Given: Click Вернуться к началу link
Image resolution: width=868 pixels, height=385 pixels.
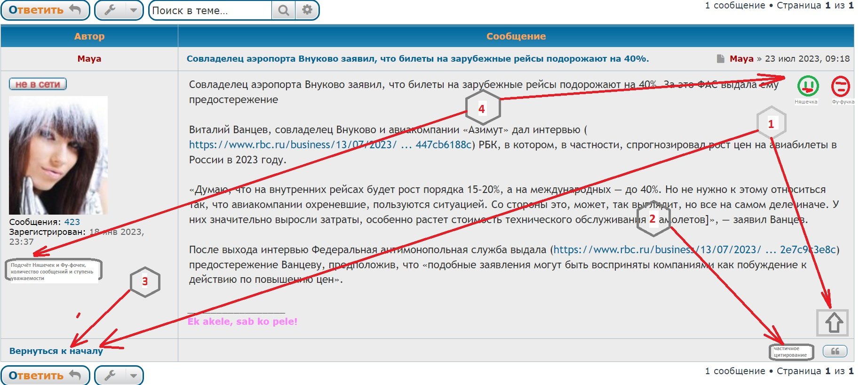Looking at the screenshot, I should (56, 351).
